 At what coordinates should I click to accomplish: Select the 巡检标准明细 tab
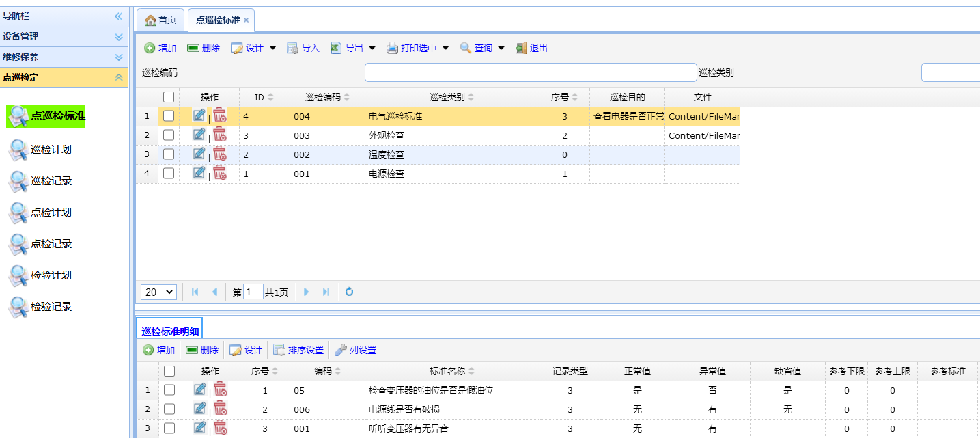[170, 331]
